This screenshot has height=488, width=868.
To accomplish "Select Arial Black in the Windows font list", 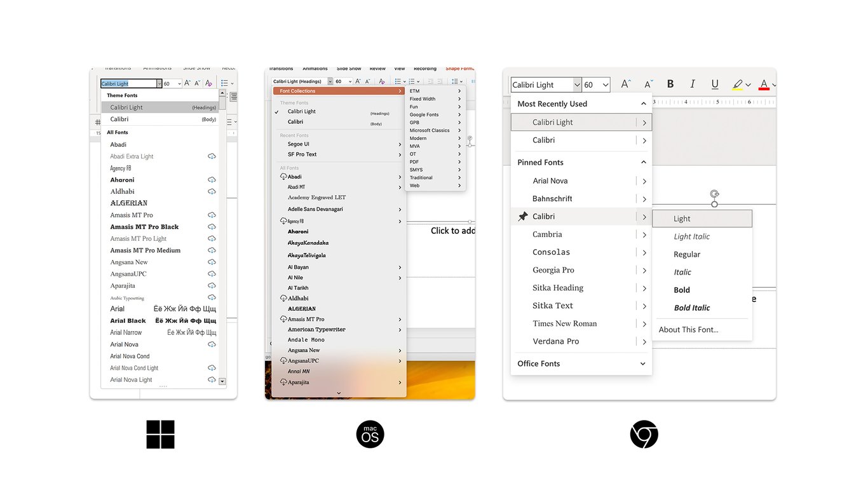I will click(x=160, y=321).
